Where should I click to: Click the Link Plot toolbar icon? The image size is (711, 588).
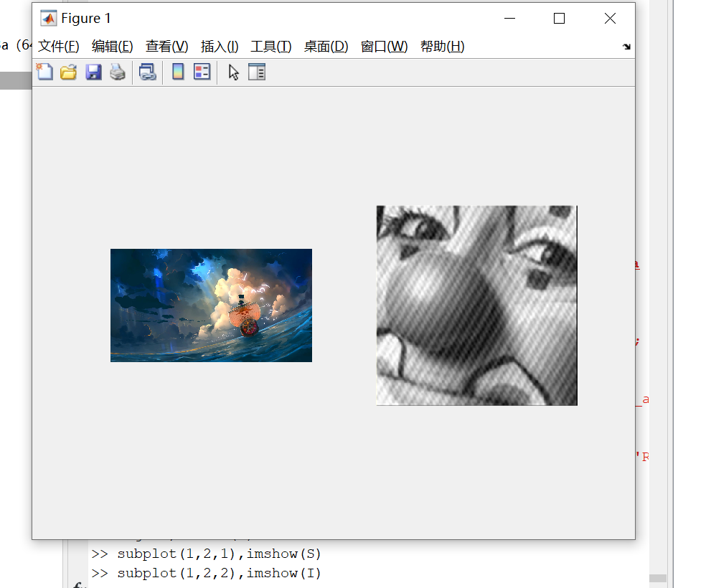pyautogui.click(x=147, y=72)
